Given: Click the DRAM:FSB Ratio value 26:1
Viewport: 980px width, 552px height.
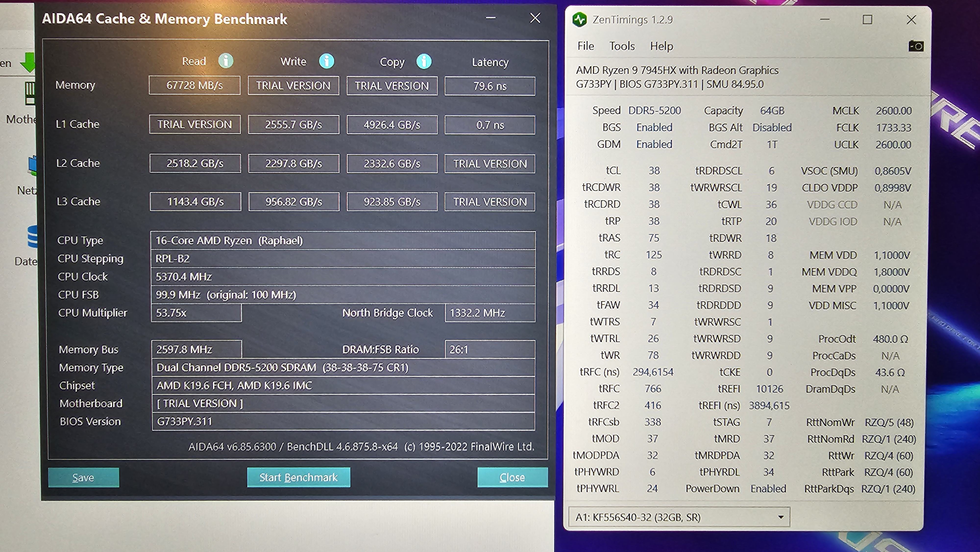Looking at the screenshot, I should point(490,349).
